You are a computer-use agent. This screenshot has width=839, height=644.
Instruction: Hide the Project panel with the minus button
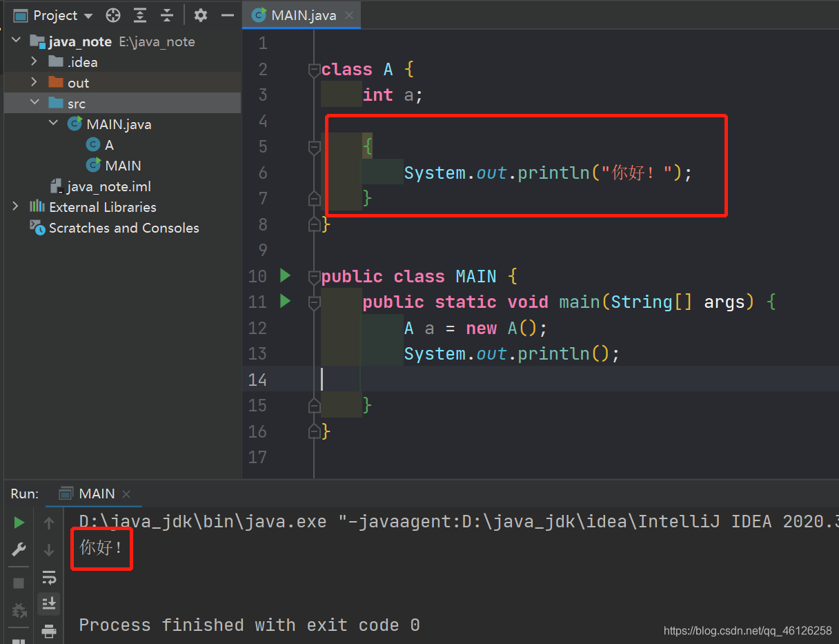(228, 15)
